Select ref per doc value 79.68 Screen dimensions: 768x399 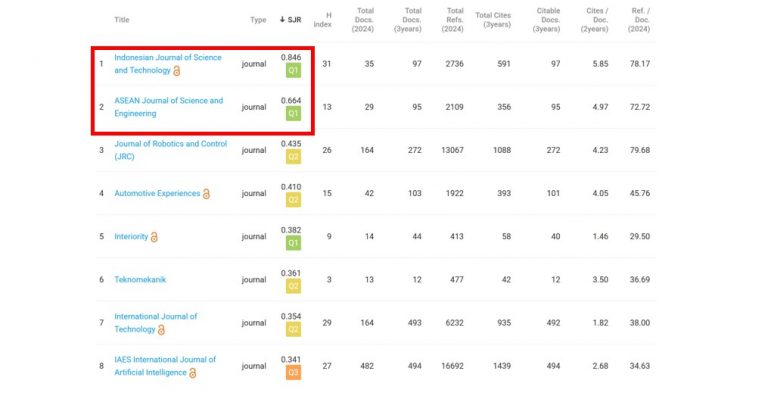click(x=640, y=150)
